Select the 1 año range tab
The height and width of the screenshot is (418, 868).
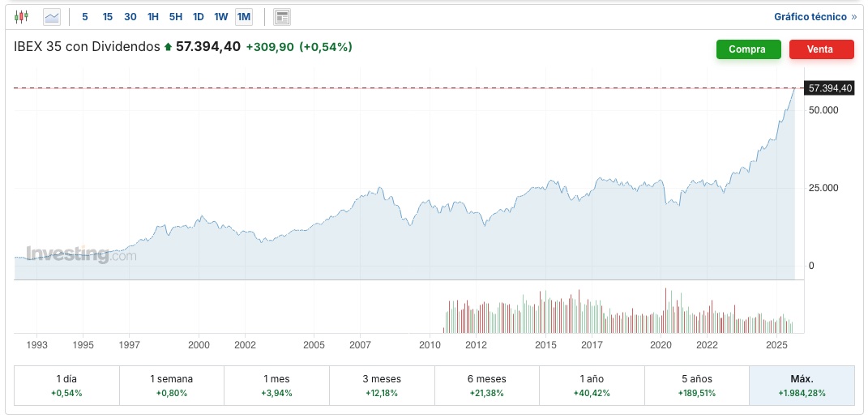pos(592,386)
